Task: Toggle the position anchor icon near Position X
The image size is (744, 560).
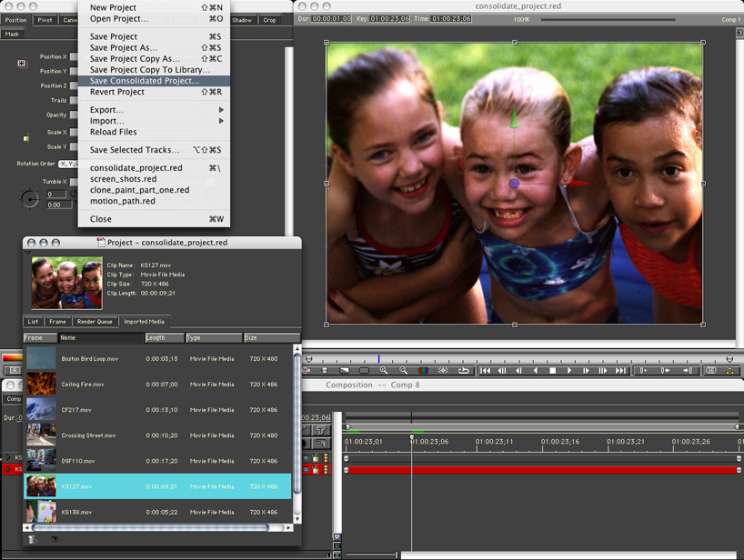Action: pos(22,64)
